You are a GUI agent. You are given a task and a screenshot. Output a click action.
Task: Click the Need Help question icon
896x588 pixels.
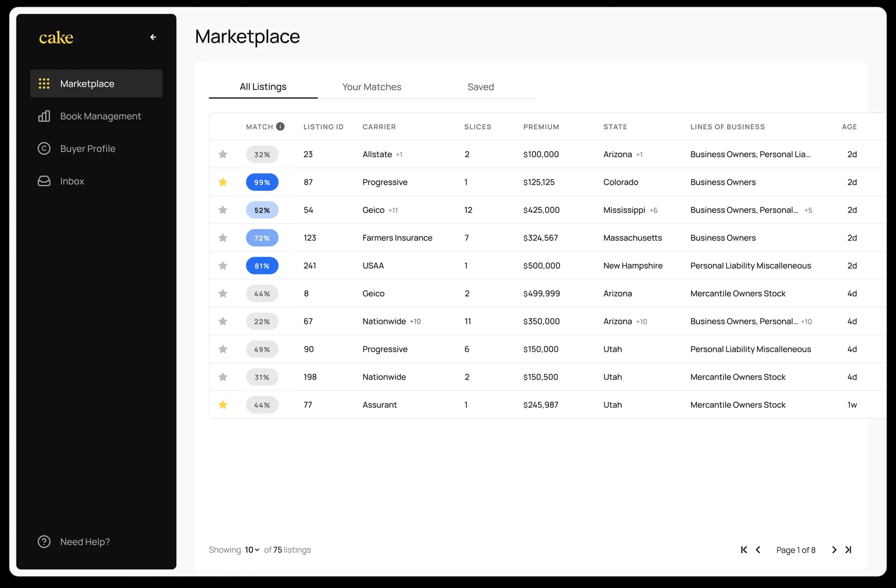coord(44,542)
